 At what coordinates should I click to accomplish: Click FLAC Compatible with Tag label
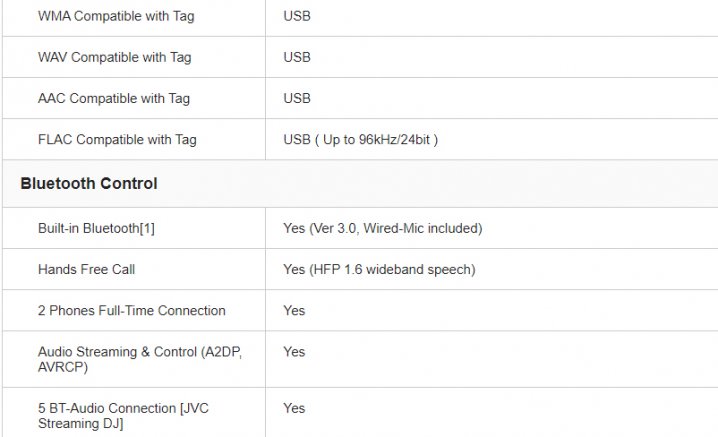[x=117, y=139]
